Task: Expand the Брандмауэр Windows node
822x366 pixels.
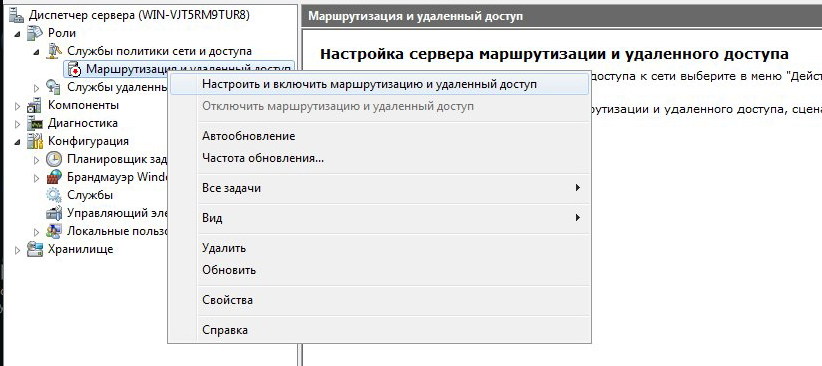Action: coord(37,178)
